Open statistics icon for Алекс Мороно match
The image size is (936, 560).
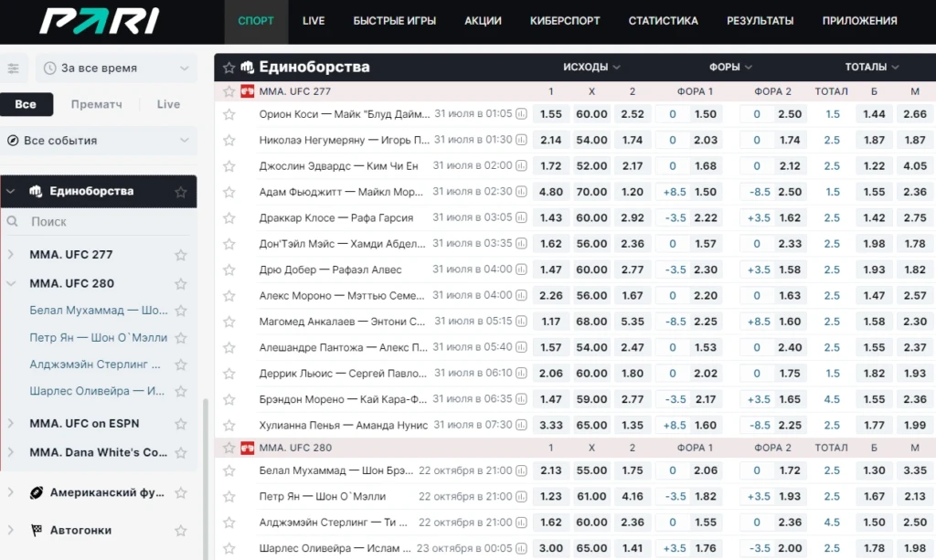click(x=521, y=295)
